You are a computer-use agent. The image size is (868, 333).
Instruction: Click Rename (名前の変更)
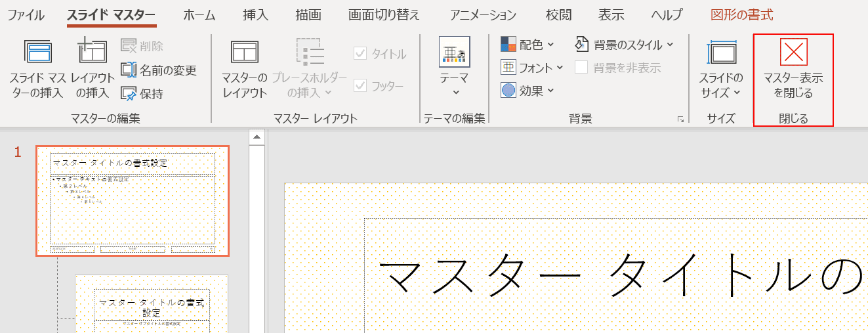pyautogui.click(x=158, y=70)
